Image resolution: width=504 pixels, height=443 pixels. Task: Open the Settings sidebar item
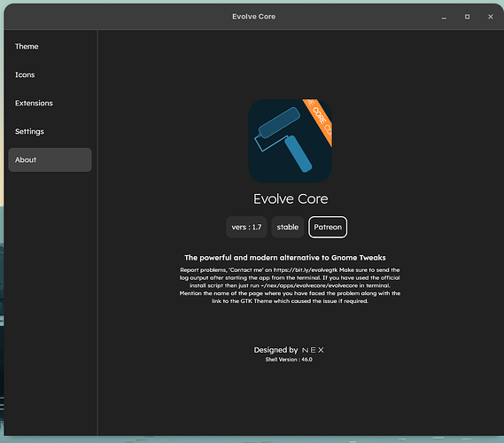tap(50, 131)
